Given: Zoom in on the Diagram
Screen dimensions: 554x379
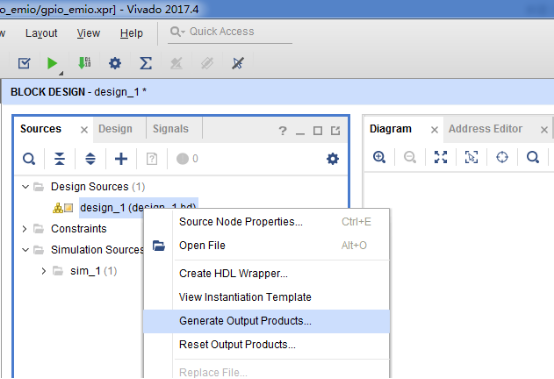Looking at the screenshot, I should (x=379, y=157).
